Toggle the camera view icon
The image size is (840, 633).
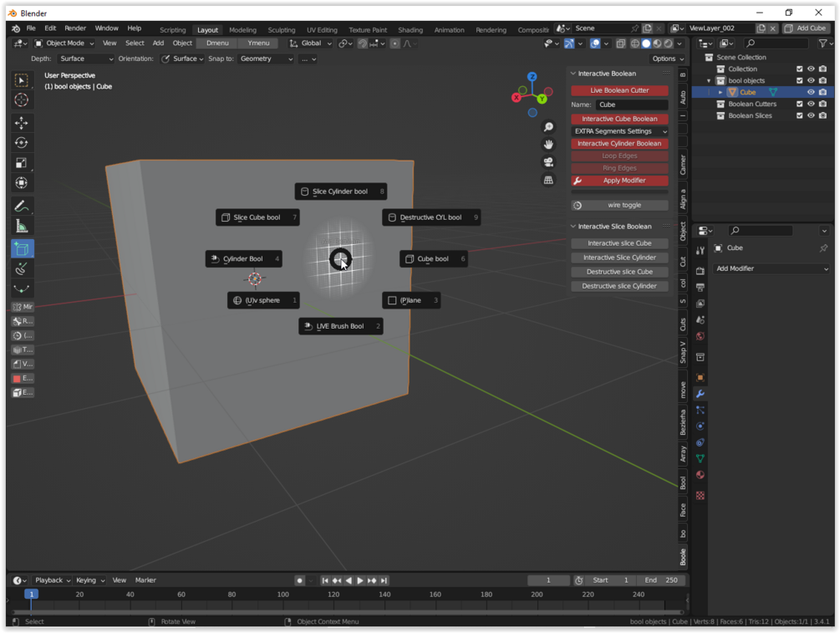click(548, 162)
